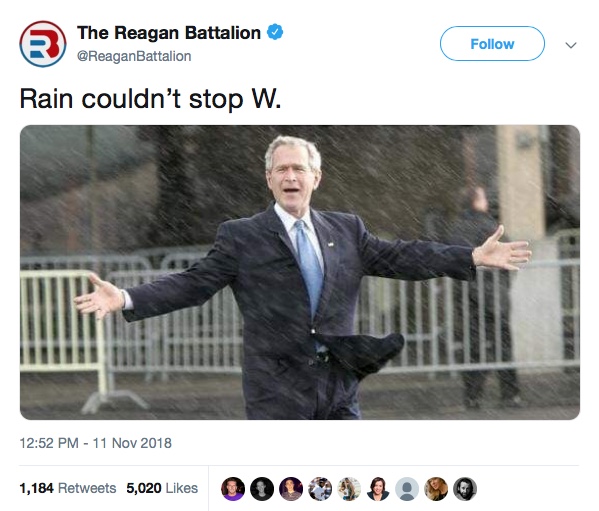The width and height of the screenshot is (599, 511).
Task: Click the tweet text "Rain couldn't stop W."
Action: click(150, 99)
